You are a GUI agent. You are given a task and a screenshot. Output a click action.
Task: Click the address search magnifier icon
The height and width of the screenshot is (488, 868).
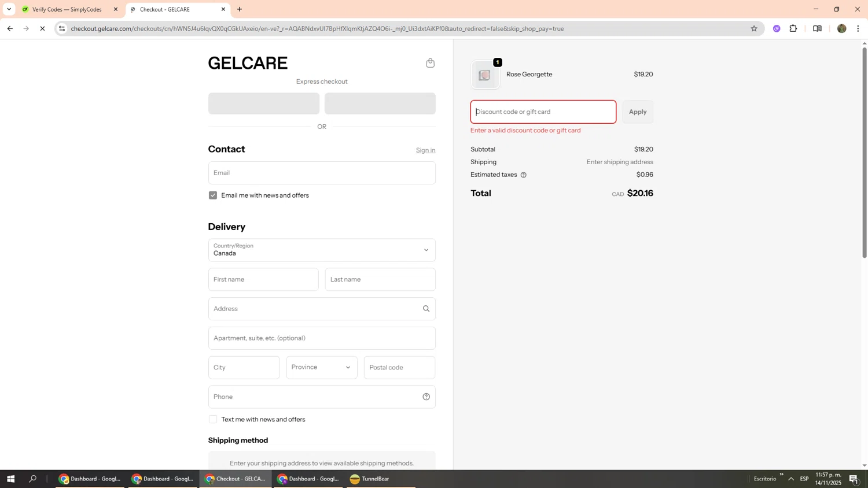tap(426, 309)
